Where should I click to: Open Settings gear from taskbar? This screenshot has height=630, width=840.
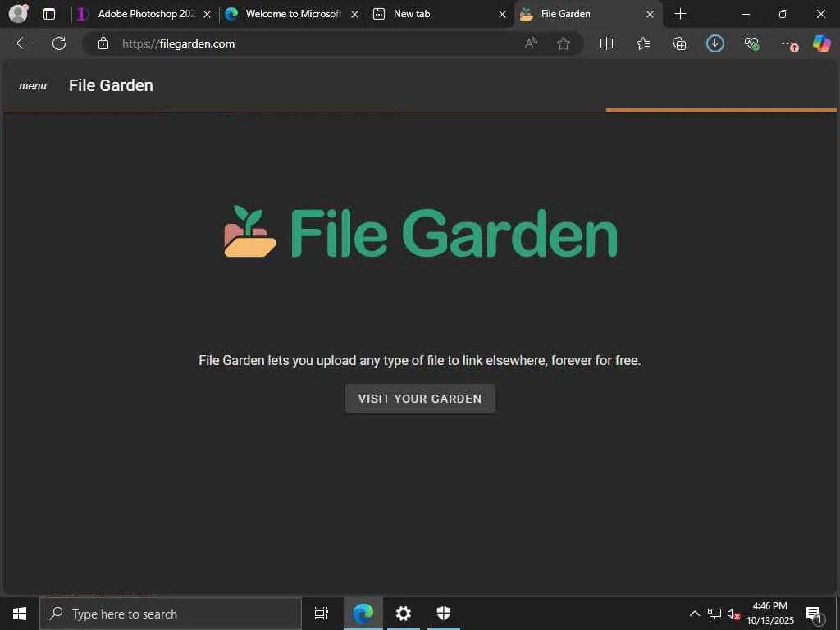(x=404, y=614)
